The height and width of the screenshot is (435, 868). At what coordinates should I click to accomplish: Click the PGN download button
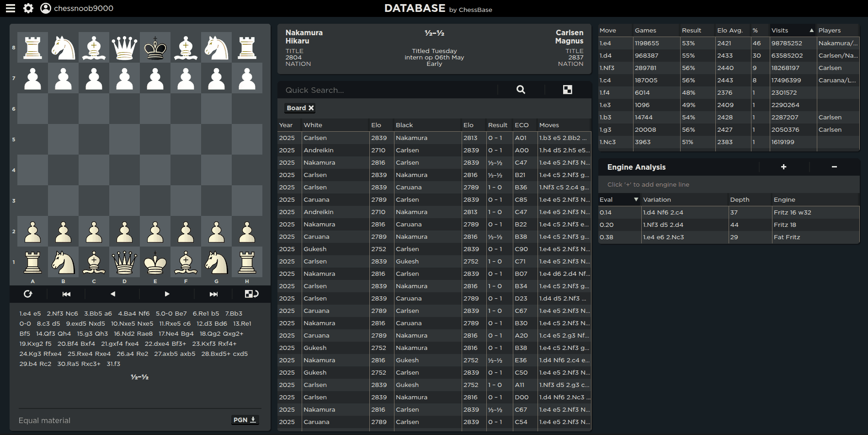[245, 419]
